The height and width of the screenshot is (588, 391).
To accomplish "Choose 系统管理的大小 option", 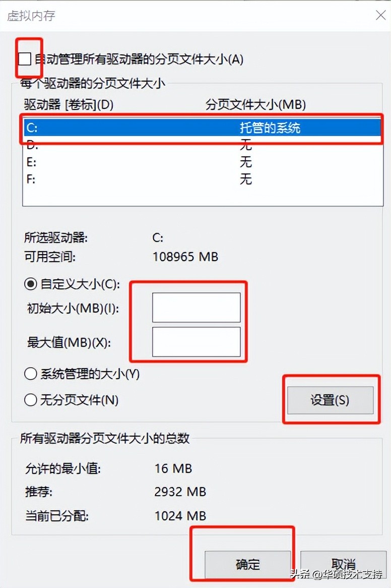I will (x=31, y=374).
